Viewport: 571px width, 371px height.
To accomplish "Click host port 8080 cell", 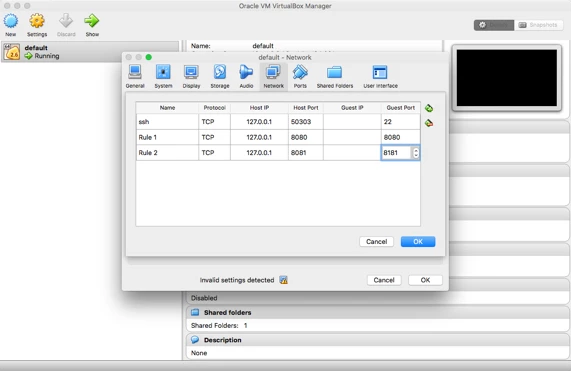I will tap(306, 137).
